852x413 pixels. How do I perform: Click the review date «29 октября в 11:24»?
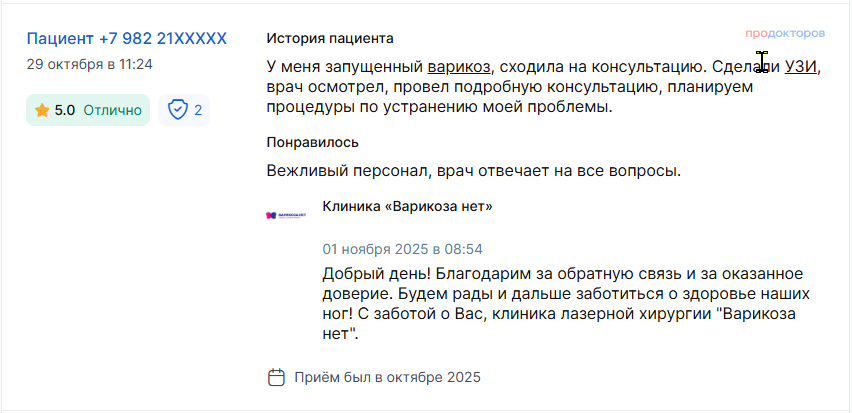point(90,64)
